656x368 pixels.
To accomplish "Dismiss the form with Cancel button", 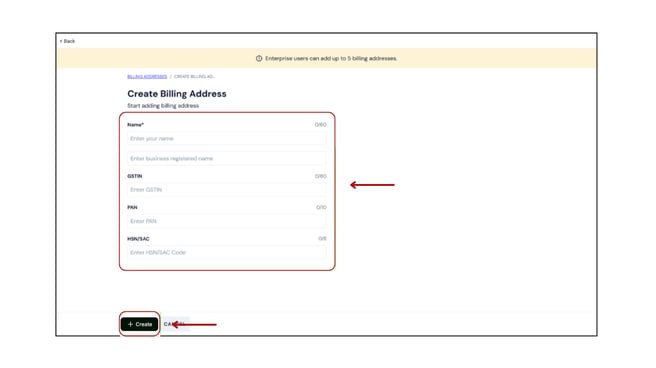I will tap(175, 324).
